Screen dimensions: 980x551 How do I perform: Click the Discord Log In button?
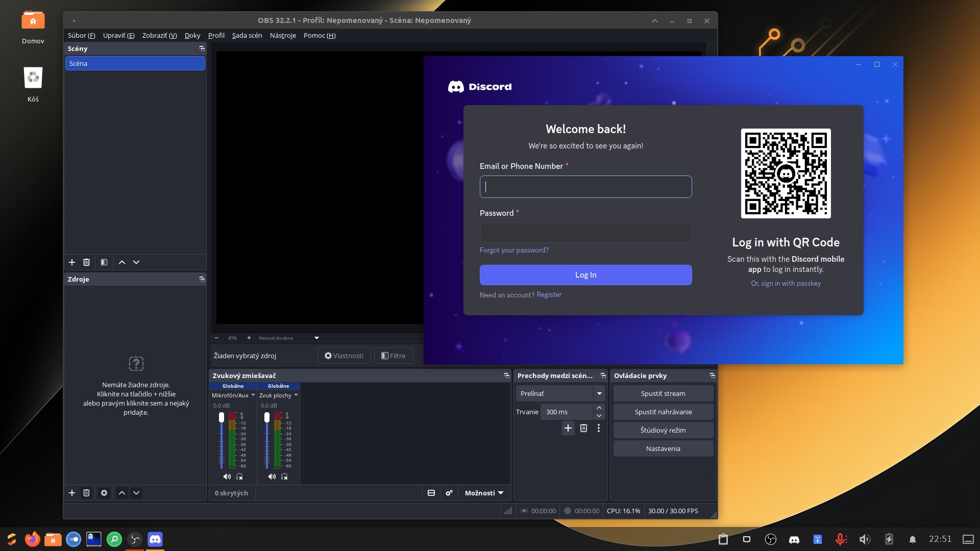point(585,275)
